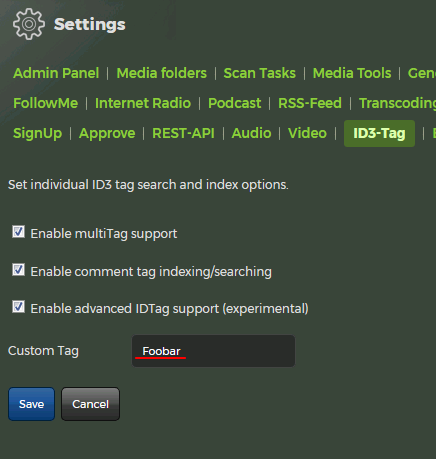Image resolution: width=436 pixels, height=459 pixels.
Task: Go to Transcoding settings tab
Action: [x=397, y=103]
